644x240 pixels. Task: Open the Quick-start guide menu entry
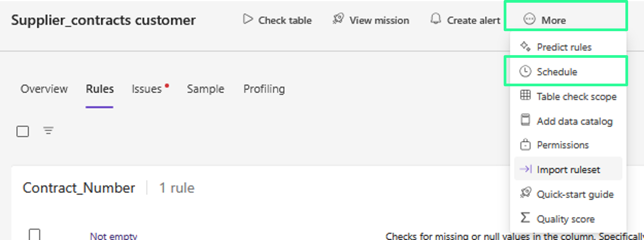coord(575,194)
